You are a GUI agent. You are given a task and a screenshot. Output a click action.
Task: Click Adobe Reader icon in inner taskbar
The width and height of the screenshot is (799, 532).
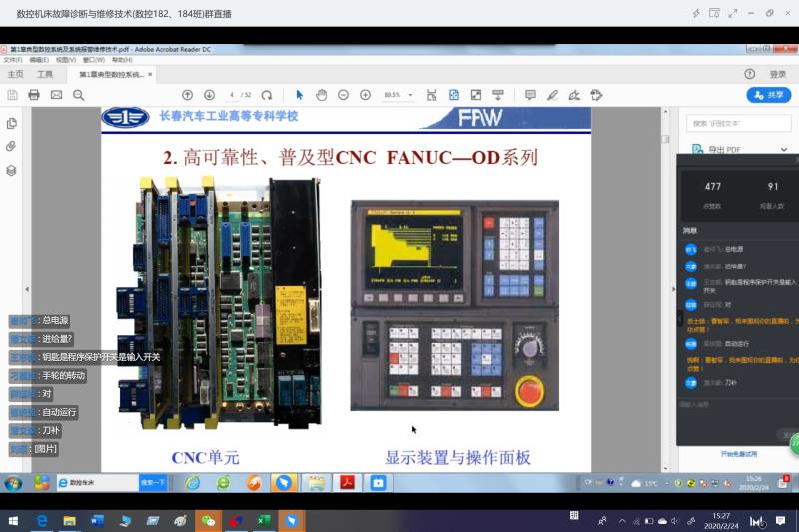347,483
